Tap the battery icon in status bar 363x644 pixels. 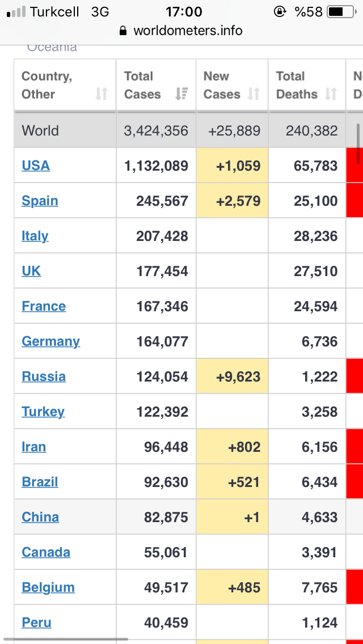click(341, 12)
